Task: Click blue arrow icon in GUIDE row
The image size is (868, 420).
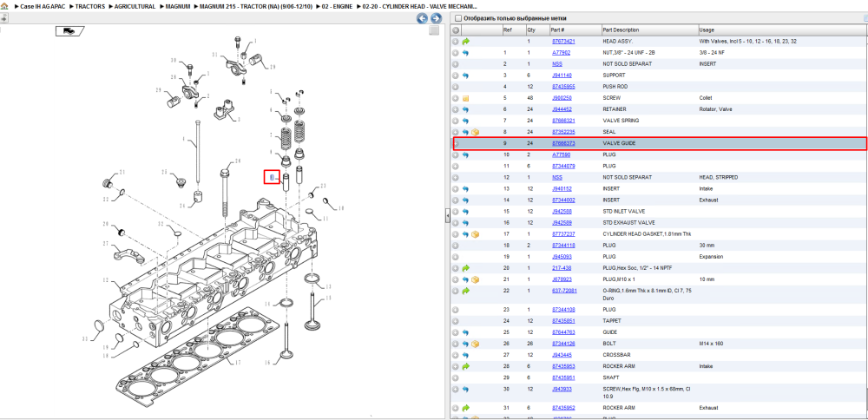Action: [x=465, y=332]
